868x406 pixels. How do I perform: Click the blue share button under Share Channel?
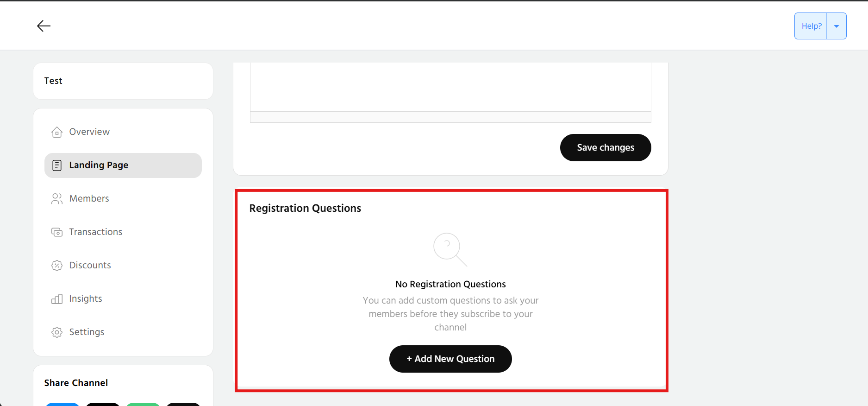[x=62, y=404]
